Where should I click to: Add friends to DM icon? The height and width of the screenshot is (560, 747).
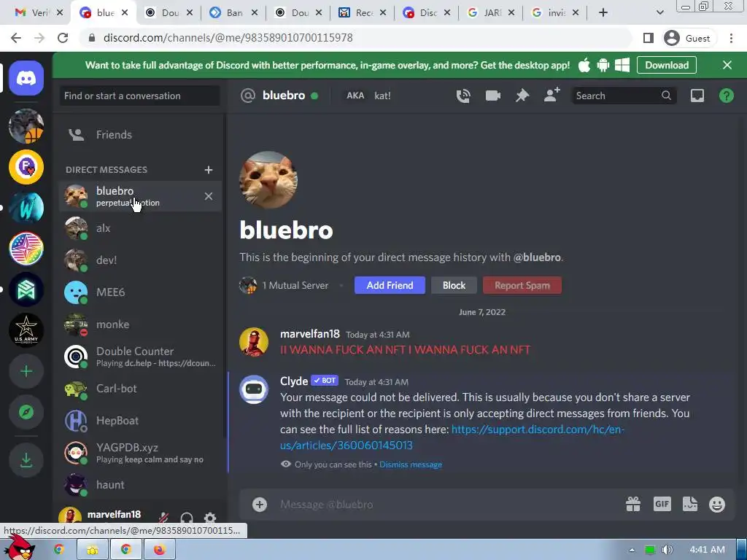click(x=551, y=96)
